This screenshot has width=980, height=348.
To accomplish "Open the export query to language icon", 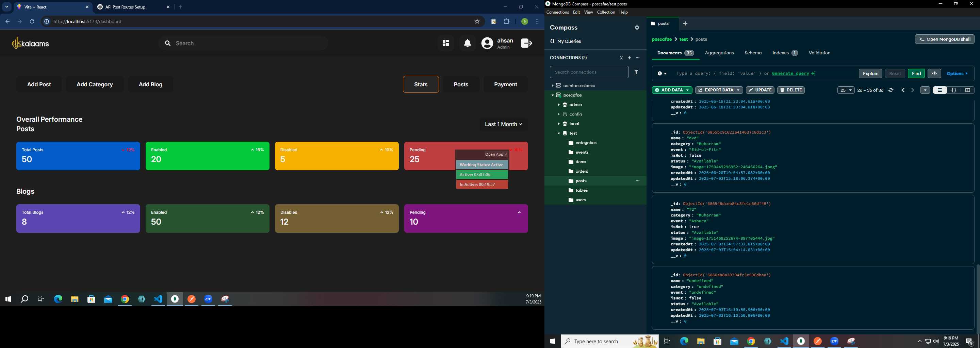I will [x=934, y=73].
